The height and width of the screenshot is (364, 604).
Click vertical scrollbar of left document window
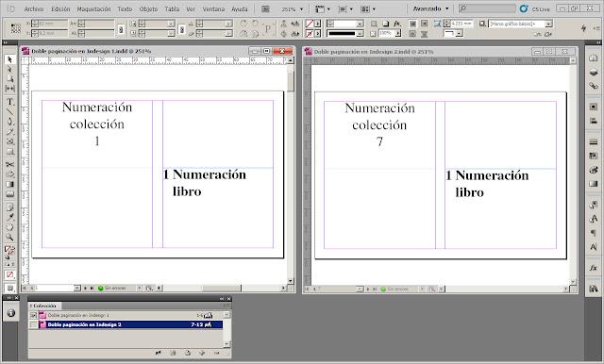291,171
